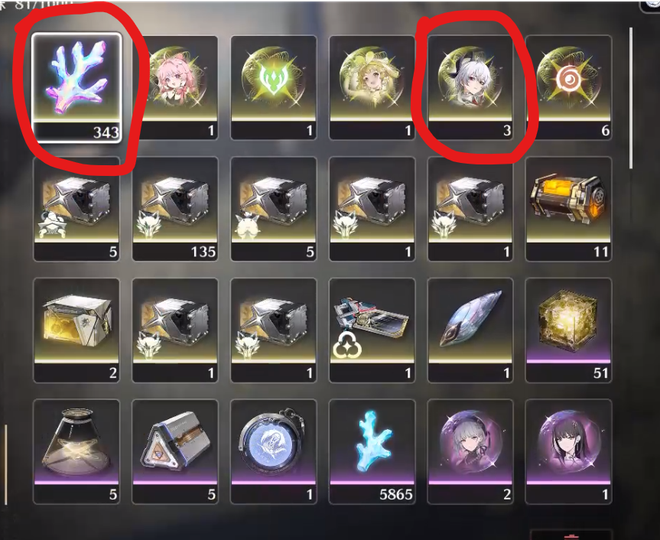Open the mechanical ticket card item
The height and width of the screenshot is (540, 660).
click(x=372, y=330)
